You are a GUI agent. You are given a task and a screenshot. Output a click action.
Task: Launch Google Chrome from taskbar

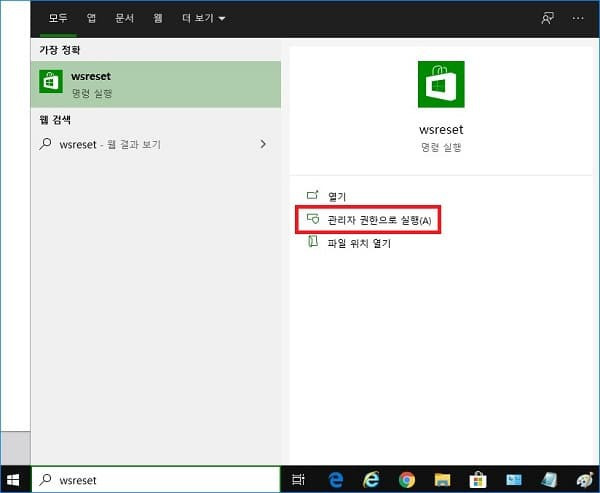[x=407, y=480]
